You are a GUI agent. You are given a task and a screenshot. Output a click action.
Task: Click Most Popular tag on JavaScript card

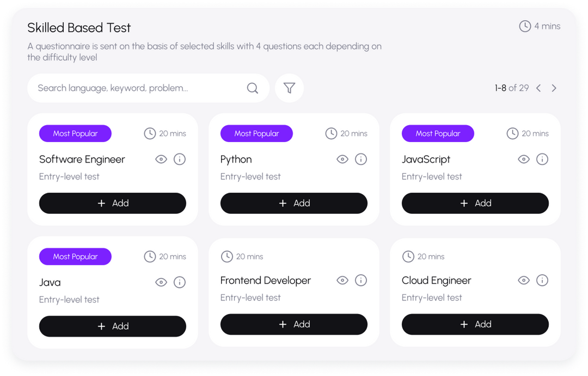point(438,133)
